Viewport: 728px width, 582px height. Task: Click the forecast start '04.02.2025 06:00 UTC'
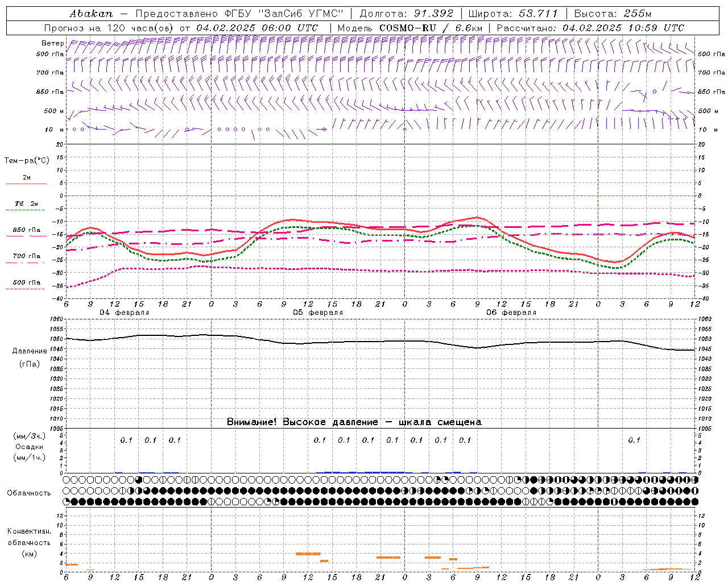pos(257,28)
